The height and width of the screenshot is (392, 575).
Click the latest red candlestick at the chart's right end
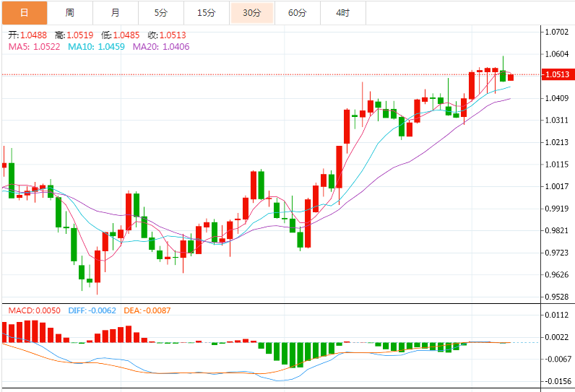click(511, 77)
